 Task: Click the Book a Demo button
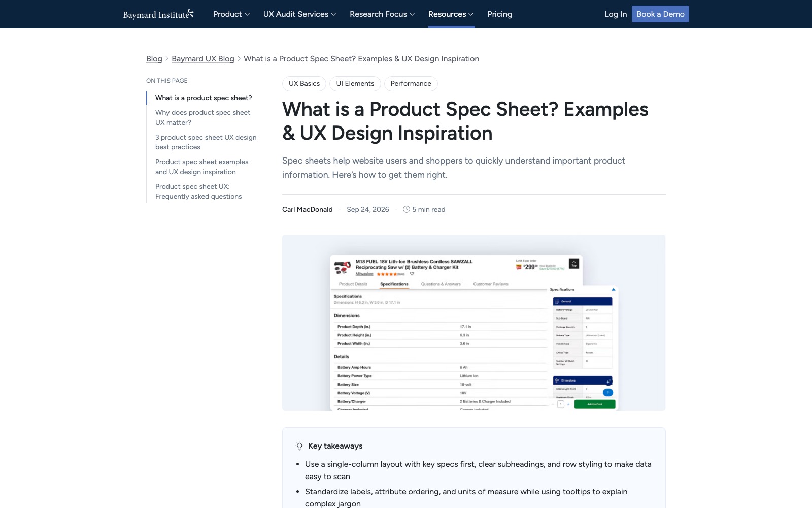660,14
